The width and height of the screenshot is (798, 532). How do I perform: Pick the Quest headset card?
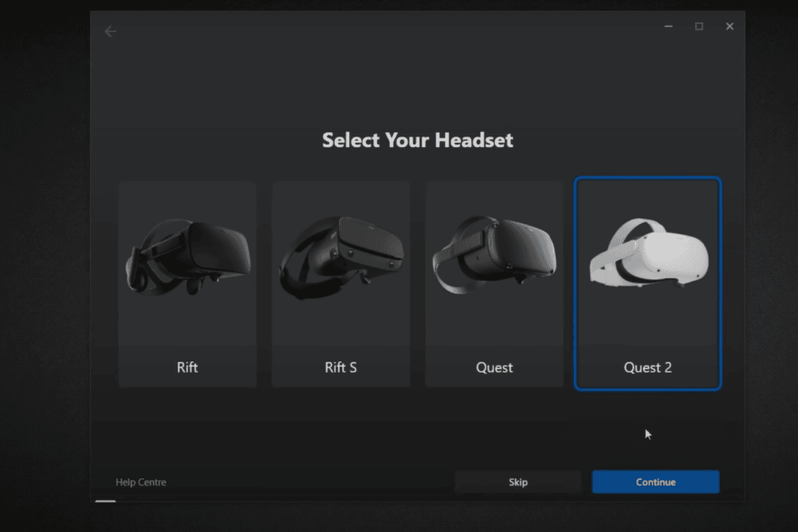click(495, 285)
